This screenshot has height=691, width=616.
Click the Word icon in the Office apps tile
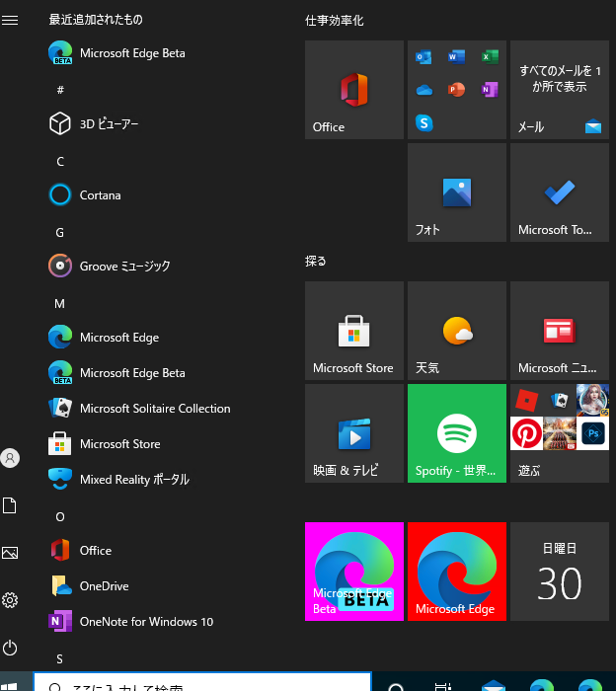(456, 57)
